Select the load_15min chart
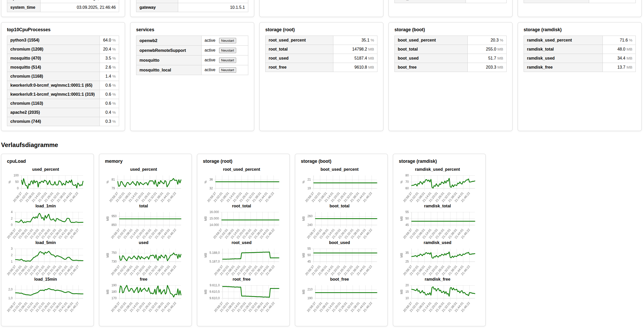 (x=49, y=292)
